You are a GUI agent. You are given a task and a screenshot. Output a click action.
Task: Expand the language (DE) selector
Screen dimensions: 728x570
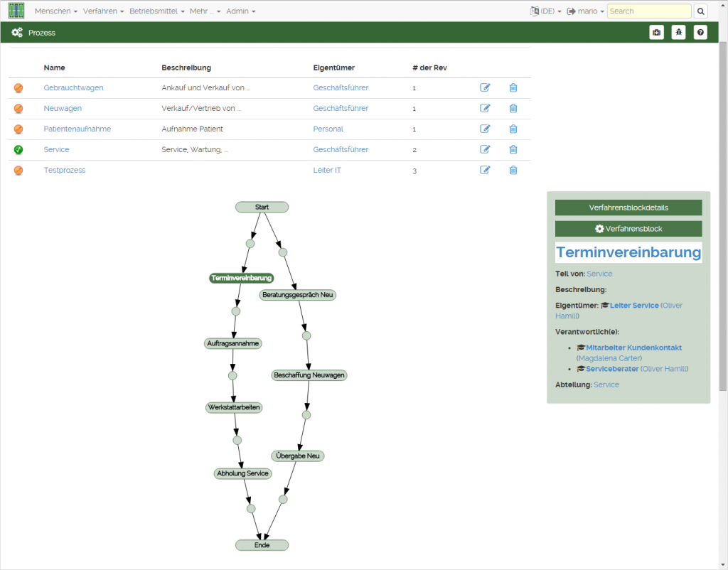(545, 11)
